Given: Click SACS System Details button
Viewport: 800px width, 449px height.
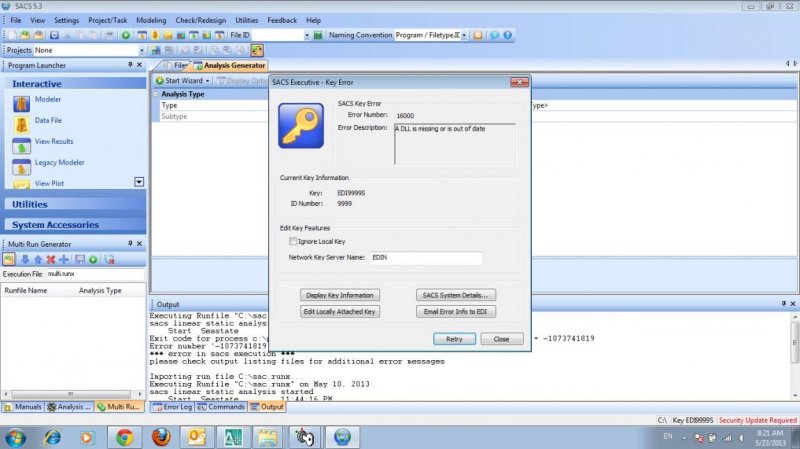Looking at the screenshot, I should 456,295.
